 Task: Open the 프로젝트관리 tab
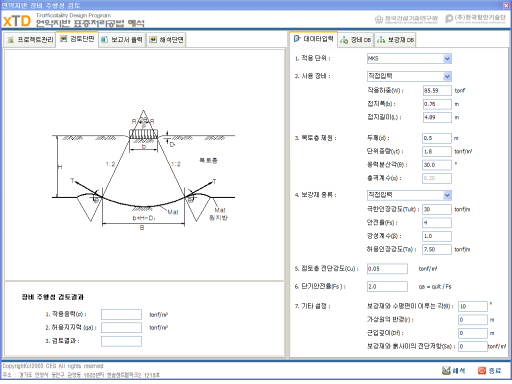pyautogui.click(x=30, y=40)
